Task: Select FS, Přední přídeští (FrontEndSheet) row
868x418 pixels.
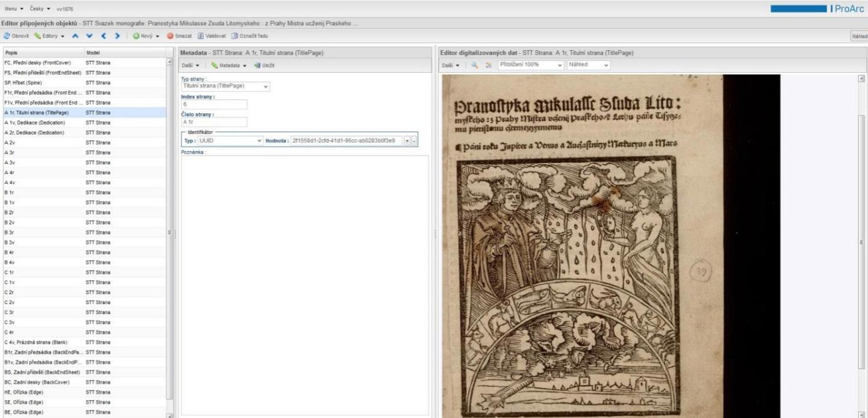Action: (84, 72)
